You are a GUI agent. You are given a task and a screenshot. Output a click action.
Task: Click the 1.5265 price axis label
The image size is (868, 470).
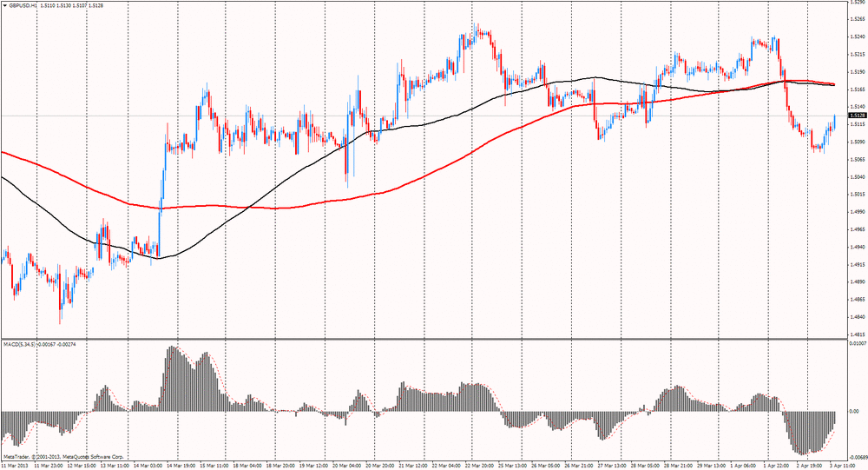tap(857, 19)
